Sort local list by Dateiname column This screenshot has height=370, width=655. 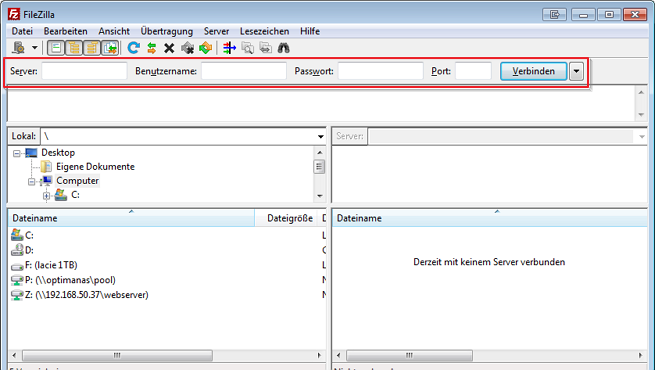(x=131, y=218)
